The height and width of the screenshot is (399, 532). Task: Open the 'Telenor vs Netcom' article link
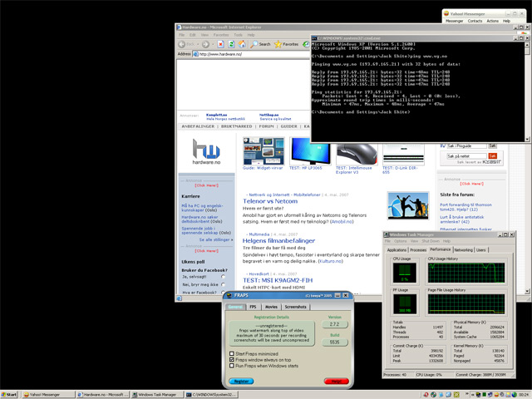click(x=270, y=201)
